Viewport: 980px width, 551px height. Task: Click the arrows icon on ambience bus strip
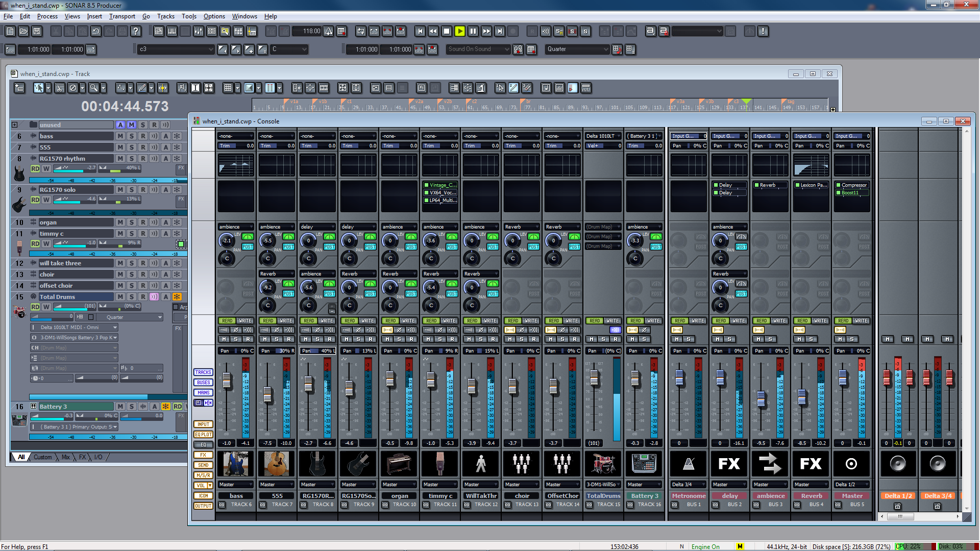click(770, 464)
